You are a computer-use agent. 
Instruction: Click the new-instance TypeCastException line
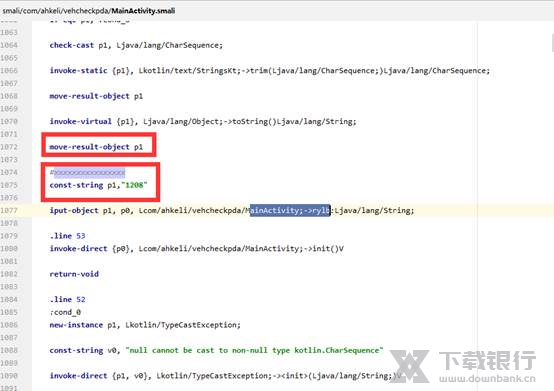[145, 325]
